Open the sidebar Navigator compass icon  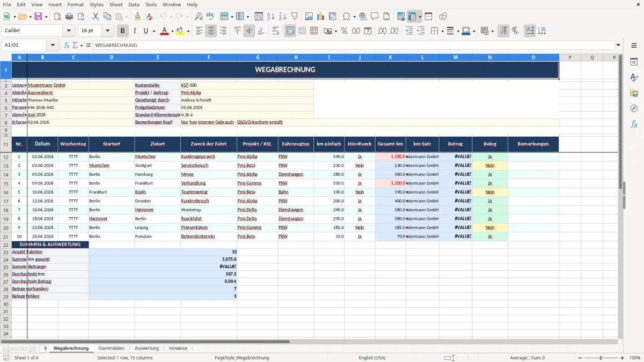tap(634, 108)
